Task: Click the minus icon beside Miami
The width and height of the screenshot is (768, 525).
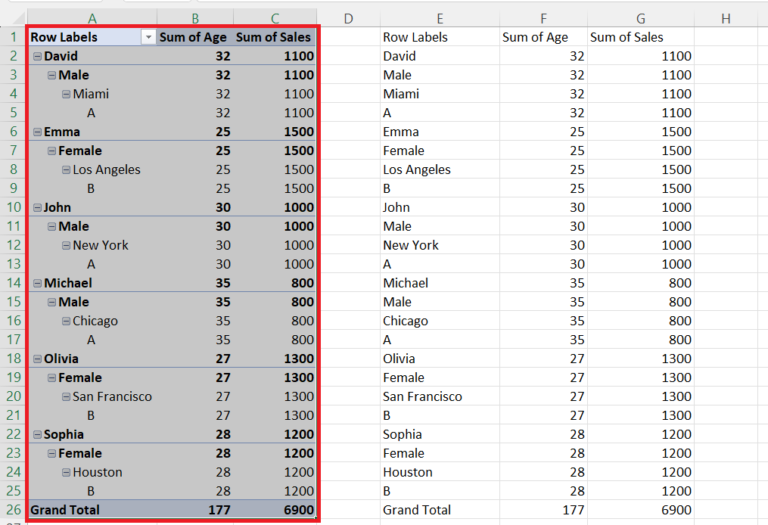Action: point(65,94)
